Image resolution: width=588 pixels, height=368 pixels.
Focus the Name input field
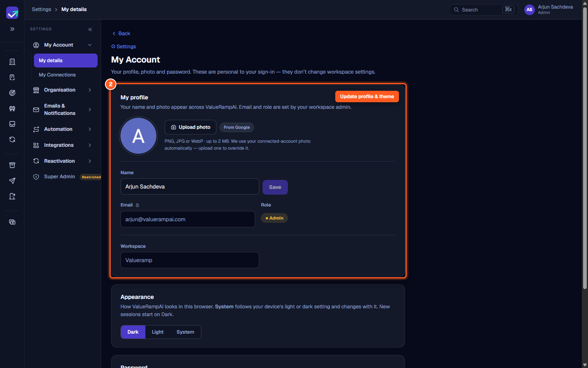(190, 186)
